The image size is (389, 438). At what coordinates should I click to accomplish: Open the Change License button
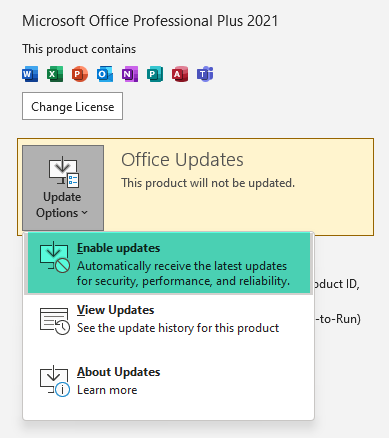pos(72,106)
